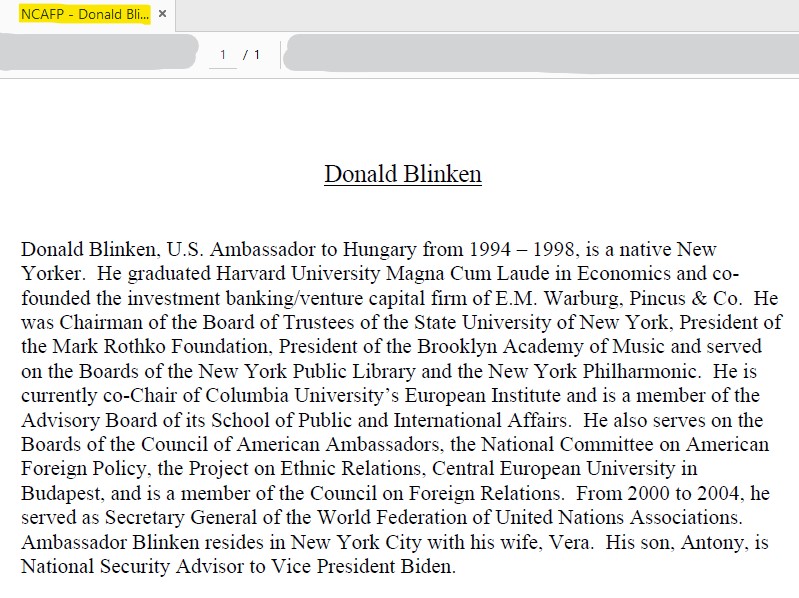Close the NCAFP - Donald Blinken tab

163,14
